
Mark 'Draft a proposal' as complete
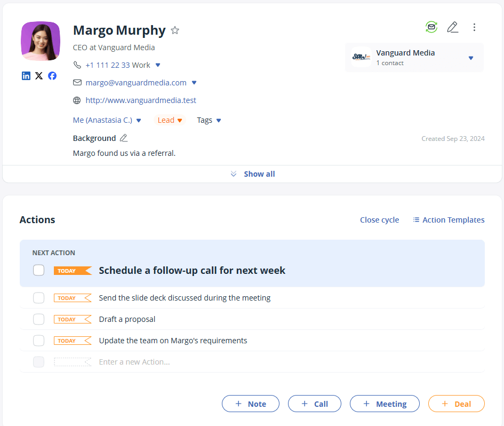click(38, 319)
